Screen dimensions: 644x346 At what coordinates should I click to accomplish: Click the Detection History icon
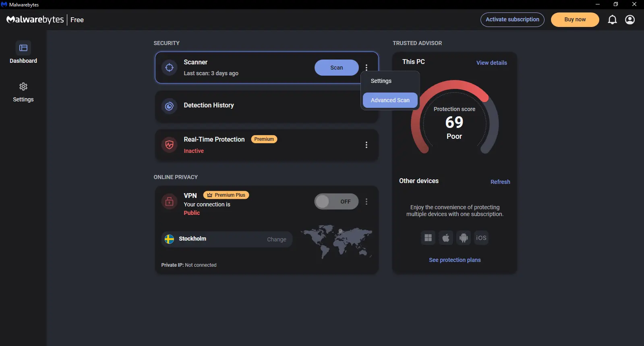pyautogui.click(x=170, y=106)
